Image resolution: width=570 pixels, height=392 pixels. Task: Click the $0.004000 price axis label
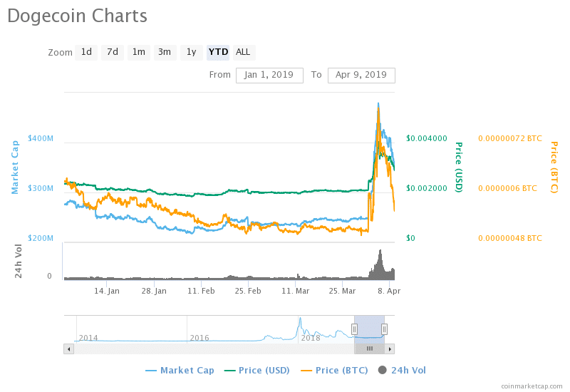[426, 138]
